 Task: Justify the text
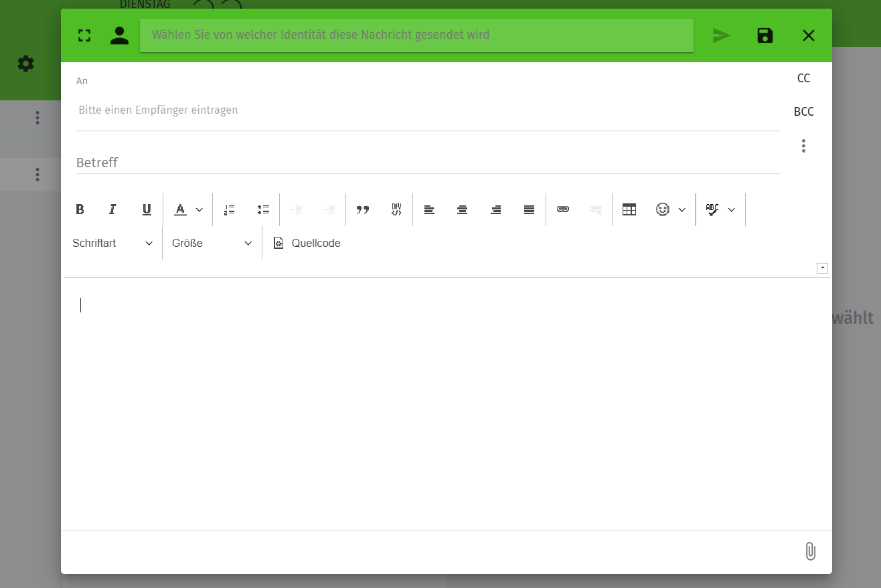pos(529,209)
